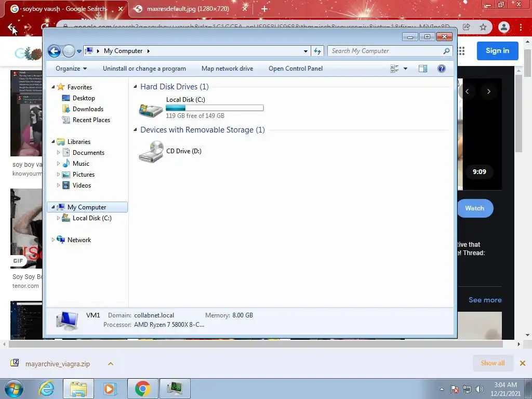Click the Explorer back navigation button
The image size is (532, 399).
54,51
